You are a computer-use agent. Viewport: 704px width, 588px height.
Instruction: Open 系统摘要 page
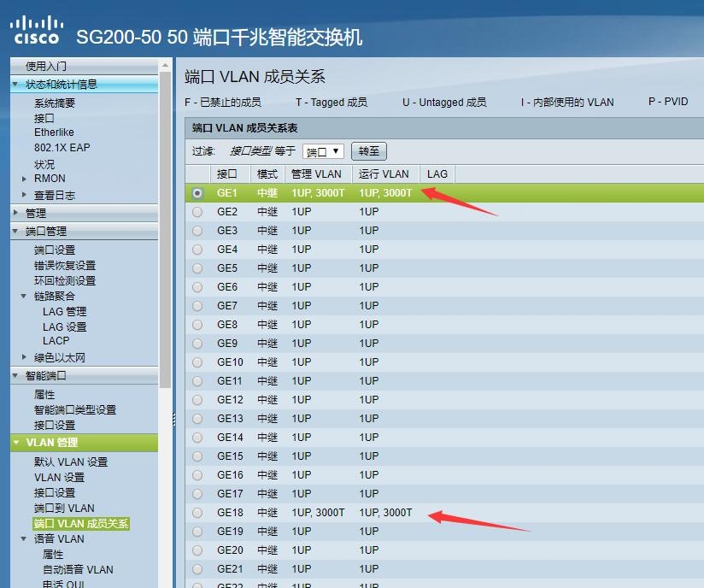[55, 103]
